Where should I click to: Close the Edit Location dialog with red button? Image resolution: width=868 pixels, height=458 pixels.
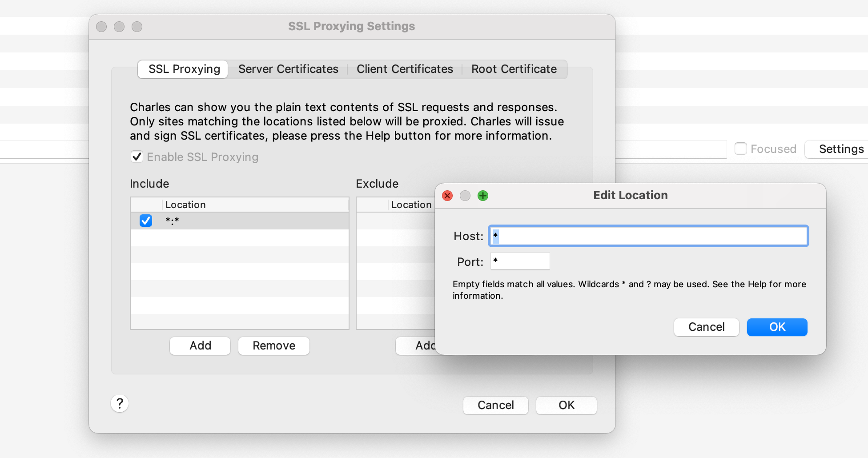[x=447, y=196]
